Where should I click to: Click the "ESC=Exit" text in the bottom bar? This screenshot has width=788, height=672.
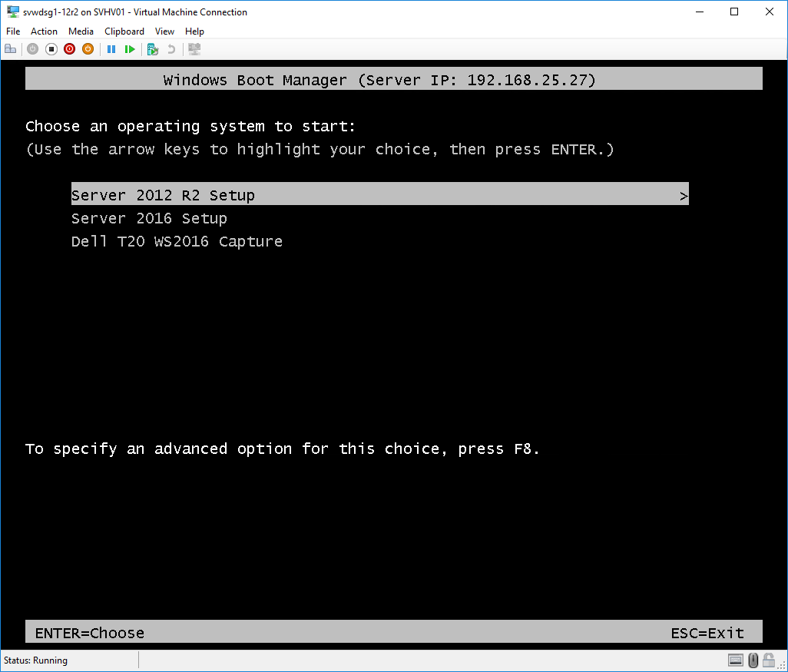707,633
